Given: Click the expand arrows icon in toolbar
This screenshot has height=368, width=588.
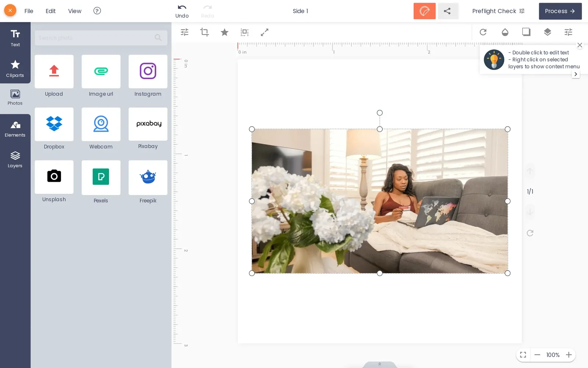Looking at the screenshot, I should (265, 32).
